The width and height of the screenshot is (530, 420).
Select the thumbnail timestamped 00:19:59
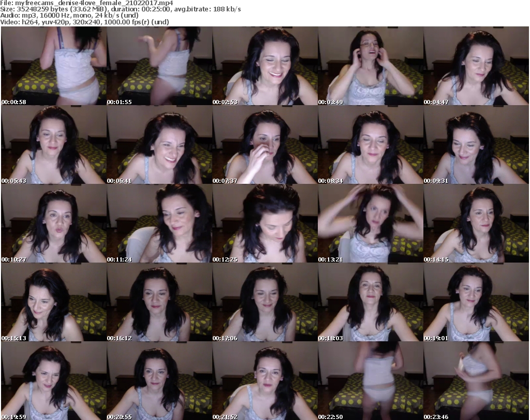tap(54, 381)
